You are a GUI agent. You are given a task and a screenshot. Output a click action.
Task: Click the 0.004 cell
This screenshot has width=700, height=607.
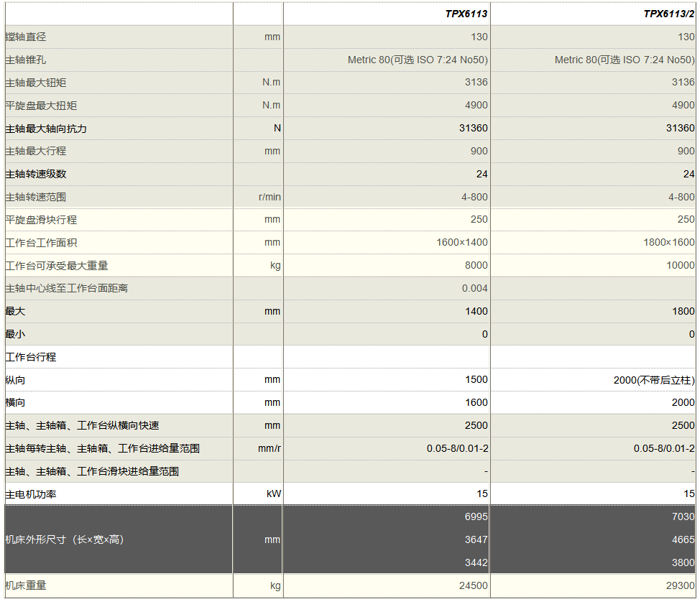[x=475, y=288]
